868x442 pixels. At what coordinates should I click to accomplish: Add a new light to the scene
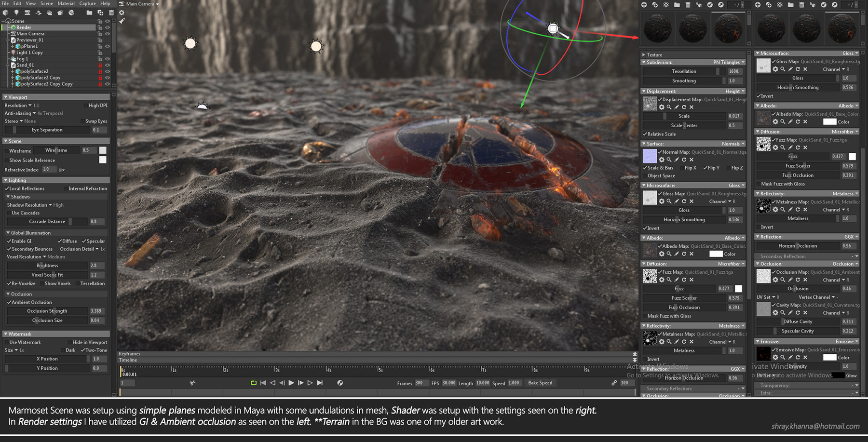point(16,13)
